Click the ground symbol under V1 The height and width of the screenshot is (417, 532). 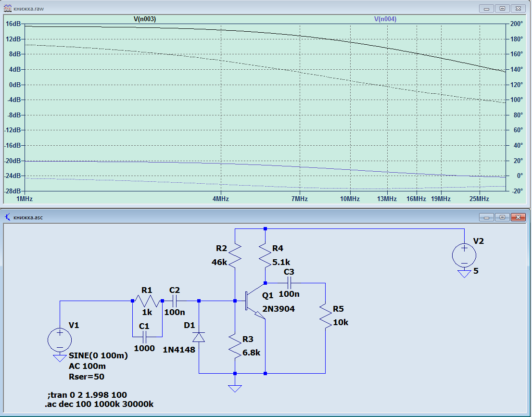point(60,358)
